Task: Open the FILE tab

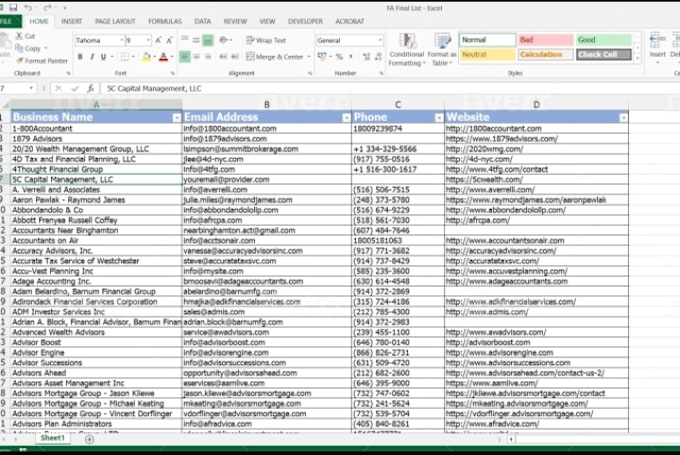Action: pos(8,21)
